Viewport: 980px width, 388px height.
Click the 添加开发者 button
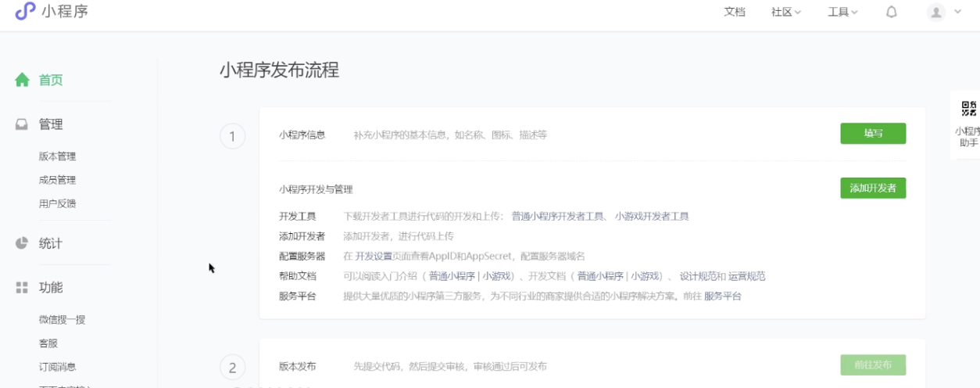click(873, 188)
